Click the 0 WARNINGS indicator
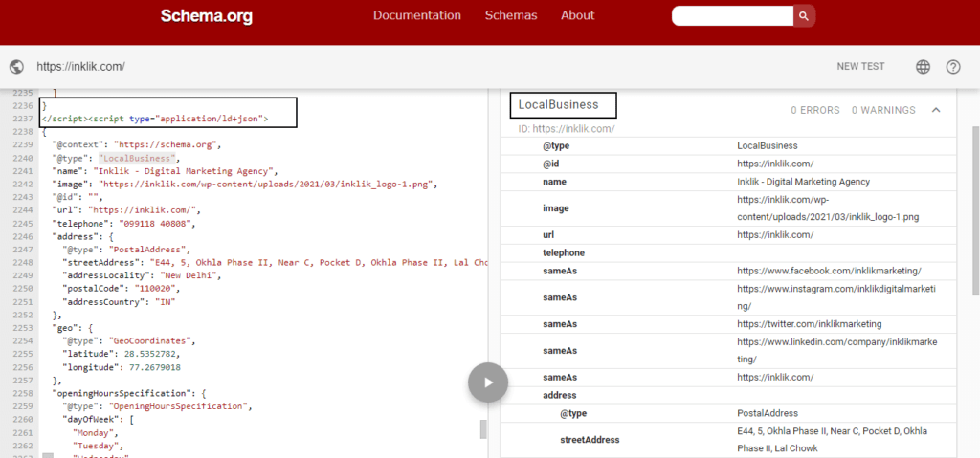This screenshot has height=458, width=980. point(883,111)
